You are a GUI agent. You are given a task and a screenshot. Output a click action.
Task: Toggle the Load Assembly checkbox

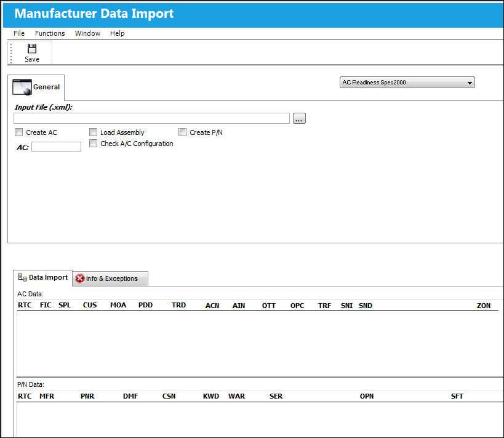tap(93, 132)
